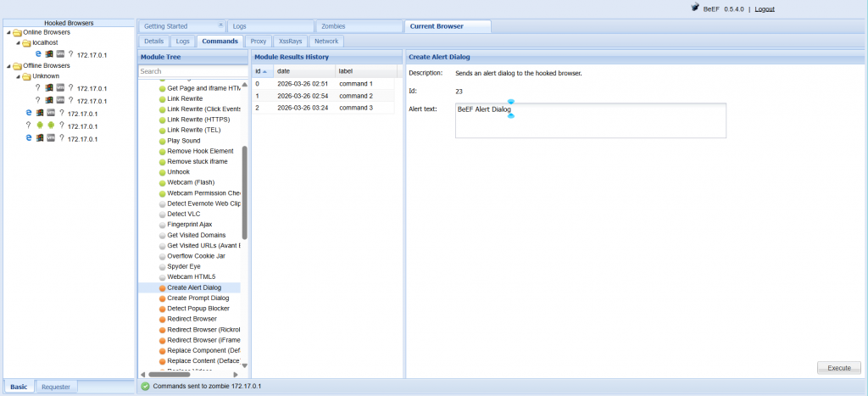Screen dimensions: 868x396
Task: Collapse the Offline Browsers tree folder
Action: [x=8, y=65]
